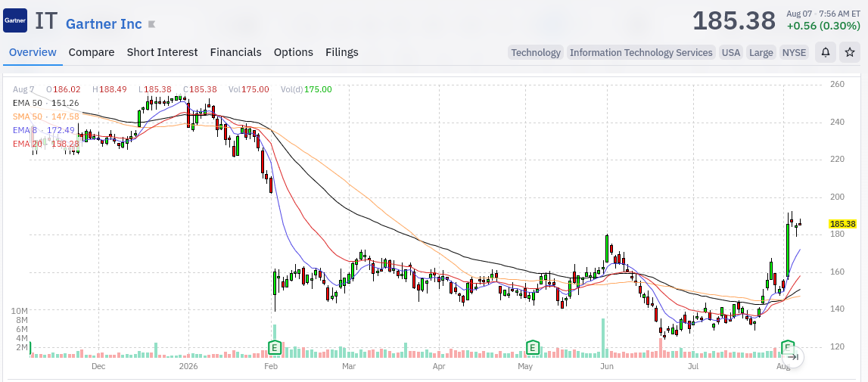Open the Options tab

(294, 52)
